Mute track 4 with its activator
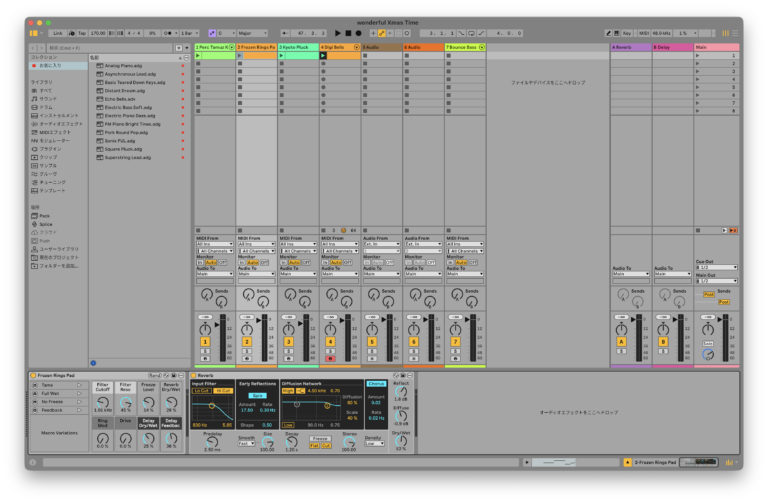Viewport: 768px width, 503px height. click(330, 342)
